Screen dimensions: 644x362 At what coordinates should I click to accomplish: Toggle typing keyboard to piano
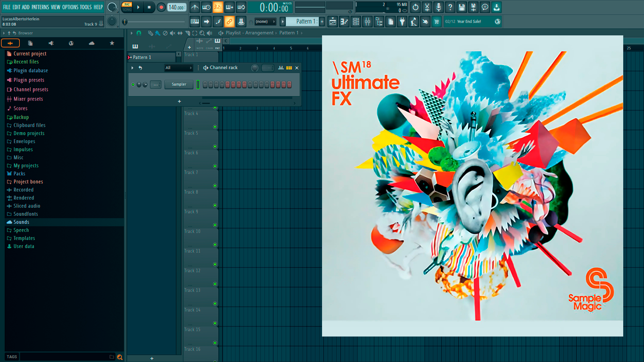tap(195, 21)
